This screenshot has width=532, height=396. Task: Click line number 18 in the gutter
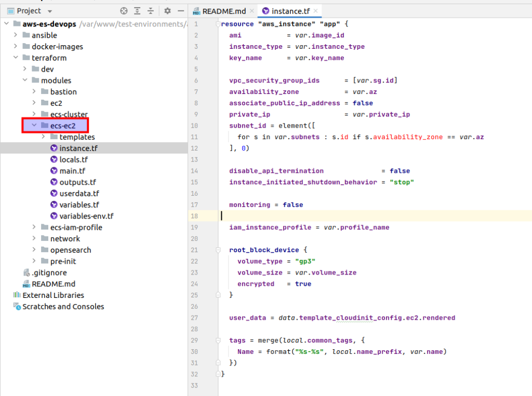[195, 216]
